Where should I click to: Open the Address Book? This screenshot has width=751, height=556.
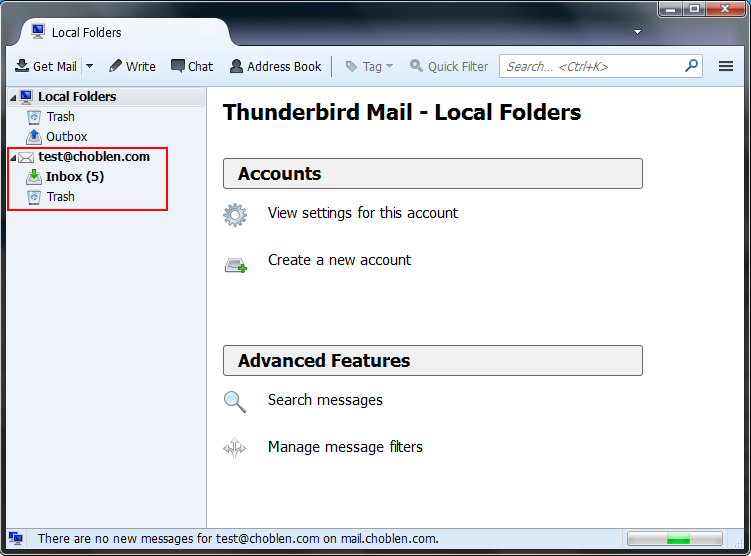(x=275, y=66)
